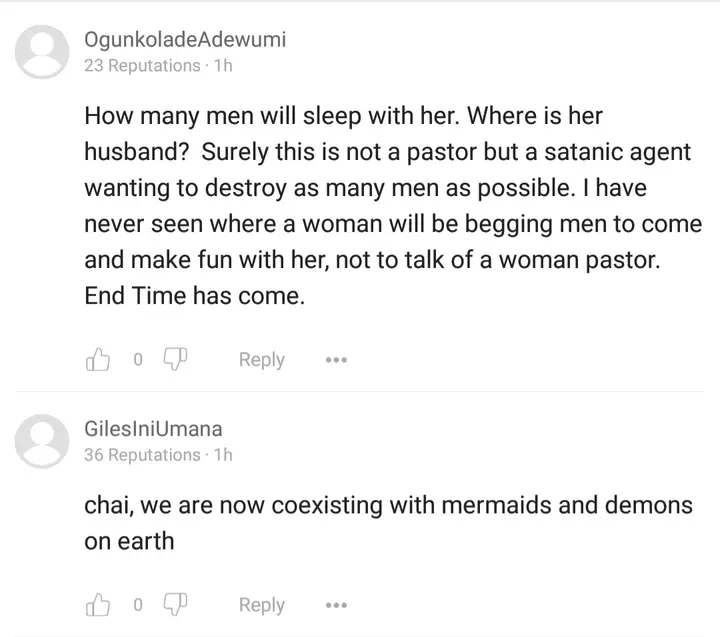Reply to GilesIniUmana's comment
Viewport: 720px width, 637px height.
tap(262, 605)
